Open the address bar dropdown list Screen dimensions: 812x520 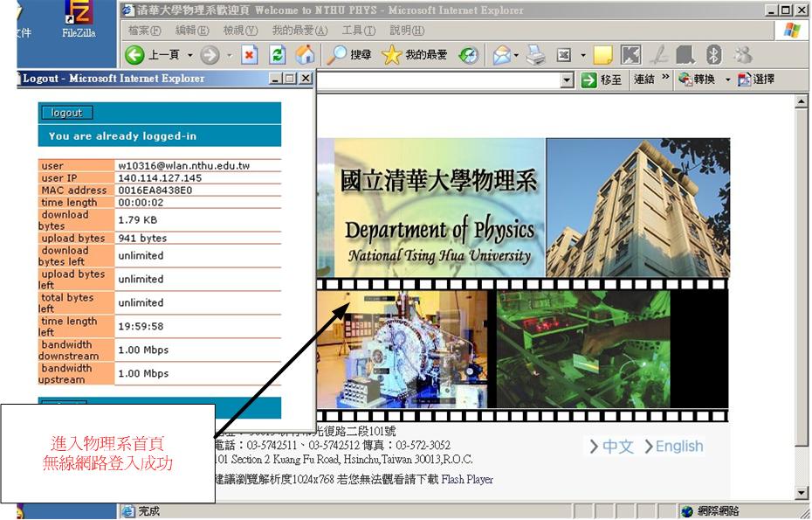[568, 80]
